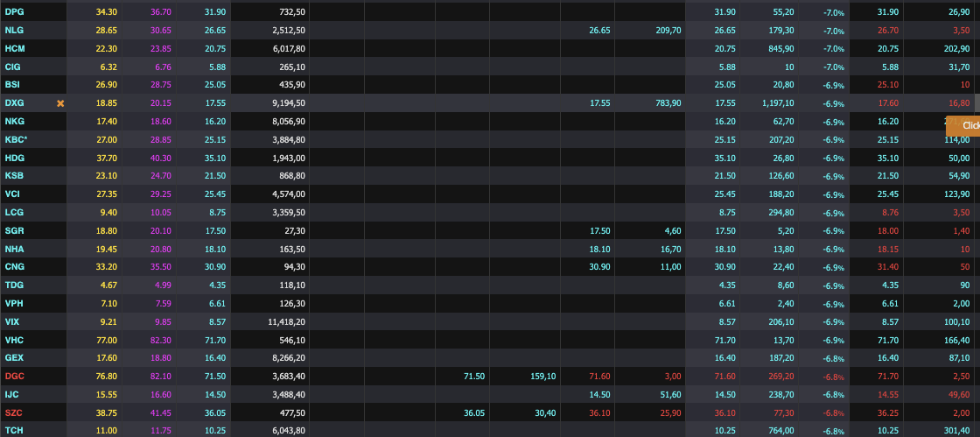Viewport: 980px width, 437px height.
Task: Open the HCM ticker link
Action: coord(15,48)
